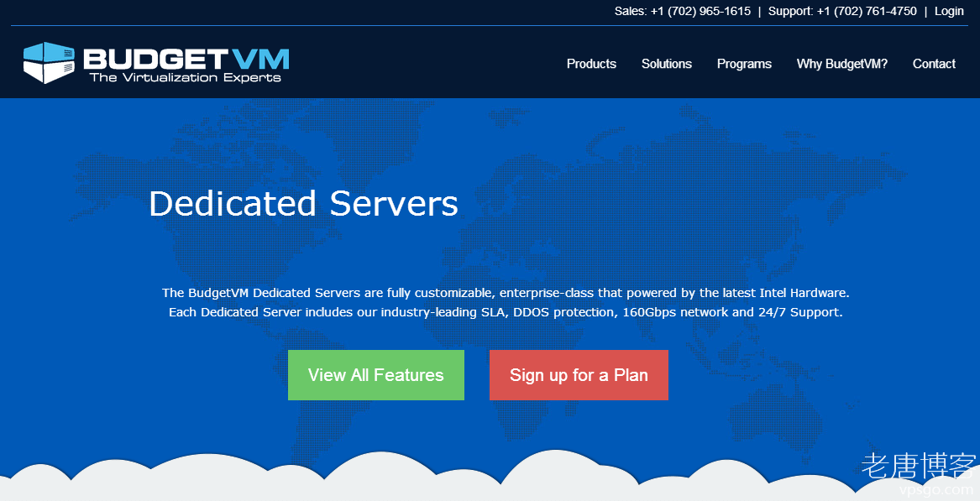Click the Sign up for a Plan button
The image size is (980, 501).
(579, 375)
